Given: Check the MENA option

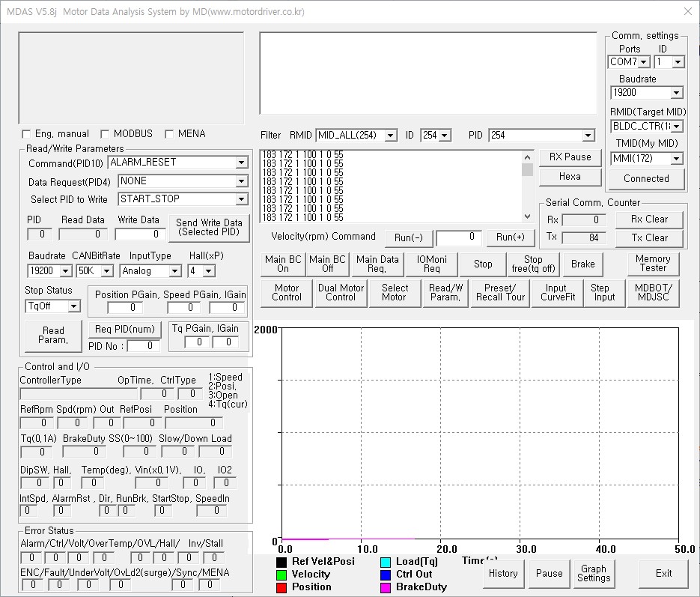Looking at the screenshot, I should [169, 134].
